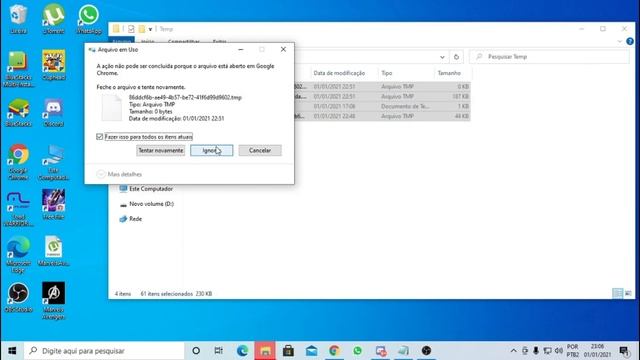The height and width of the screenshot is (360, 640).
Task: Select 'Este Computador' in navigation pane
Action: coord(146,189)
